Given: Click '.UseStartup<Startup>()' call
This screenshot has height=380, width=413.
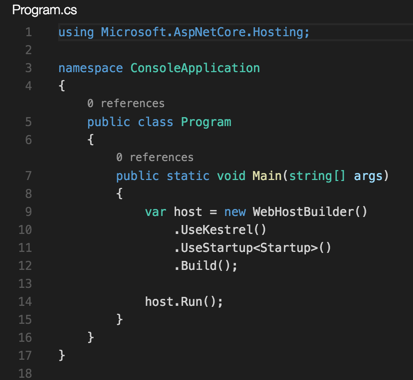Looking at the screenshot, I should click(252, 248).
